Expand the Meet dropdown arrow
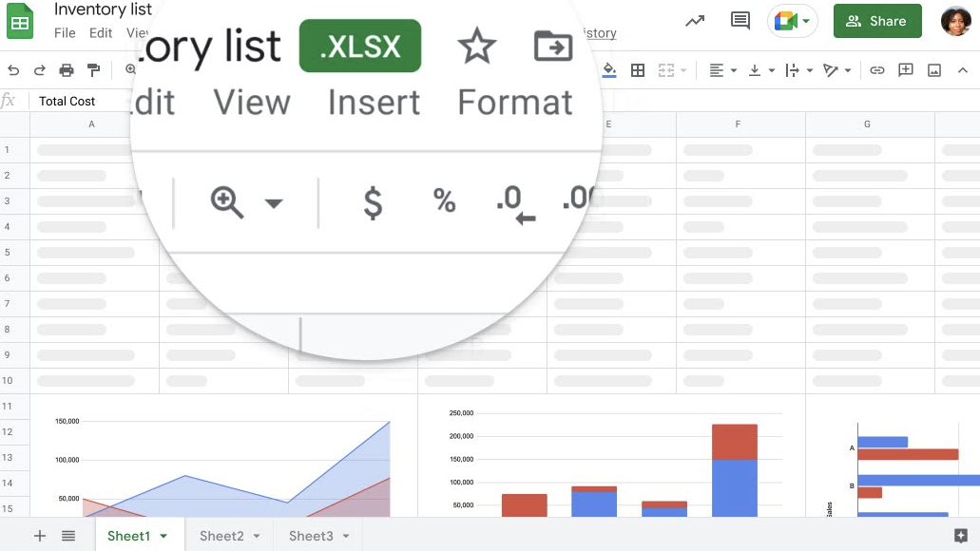980x551 pixels. (806, 21)
